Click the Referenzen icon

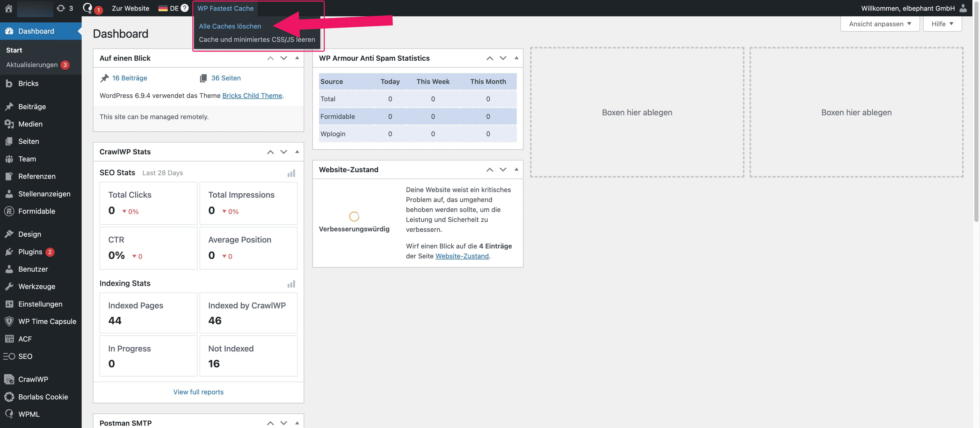pyautogui.click(x=9, y=176)
